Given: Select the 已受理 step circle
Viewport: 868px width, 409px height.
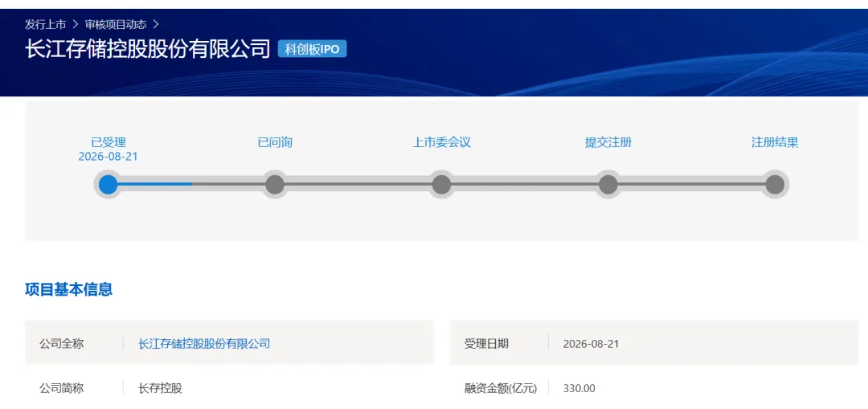Looking at the screenshot, I should [108, 184].
